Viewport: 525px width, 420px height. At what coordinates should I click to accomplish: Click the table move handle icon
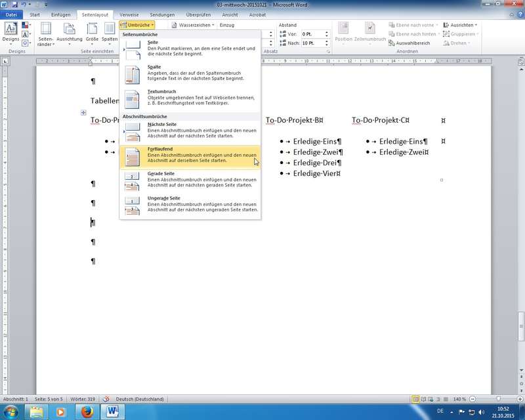(83, 112)
